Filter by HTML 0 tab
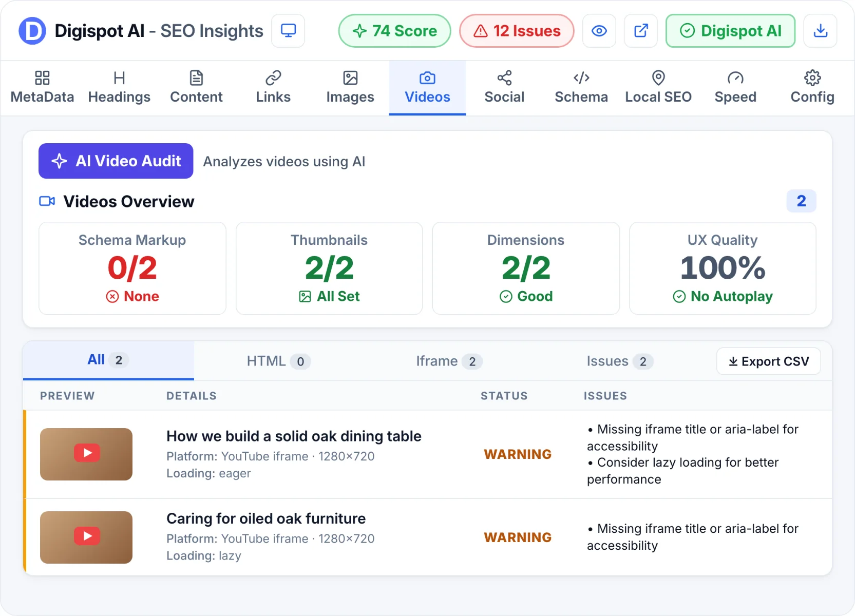Screen dimensions: 855x616 pyautogui.click(x=279, y=361)
